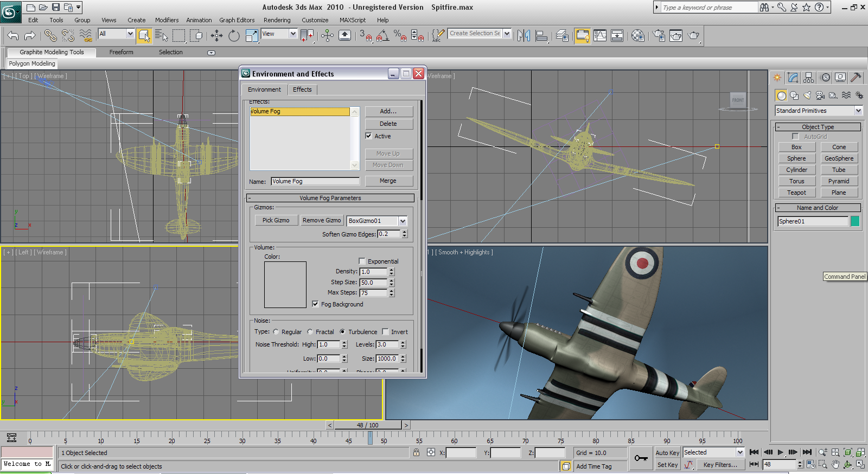Viewport: 868px width, 474px height.
Task: Select the Select and Move tool
Action: pos(216,36)
